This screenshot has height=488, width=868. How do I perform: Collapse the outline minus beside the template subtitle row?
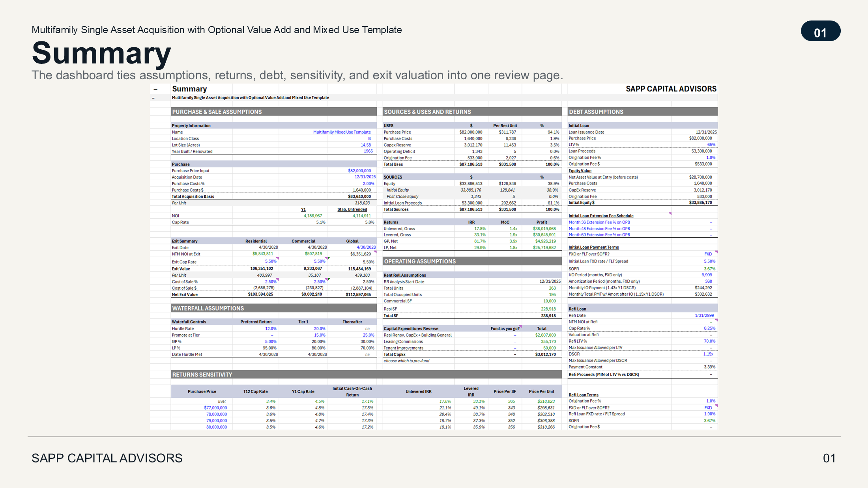[x=153, y=98]
